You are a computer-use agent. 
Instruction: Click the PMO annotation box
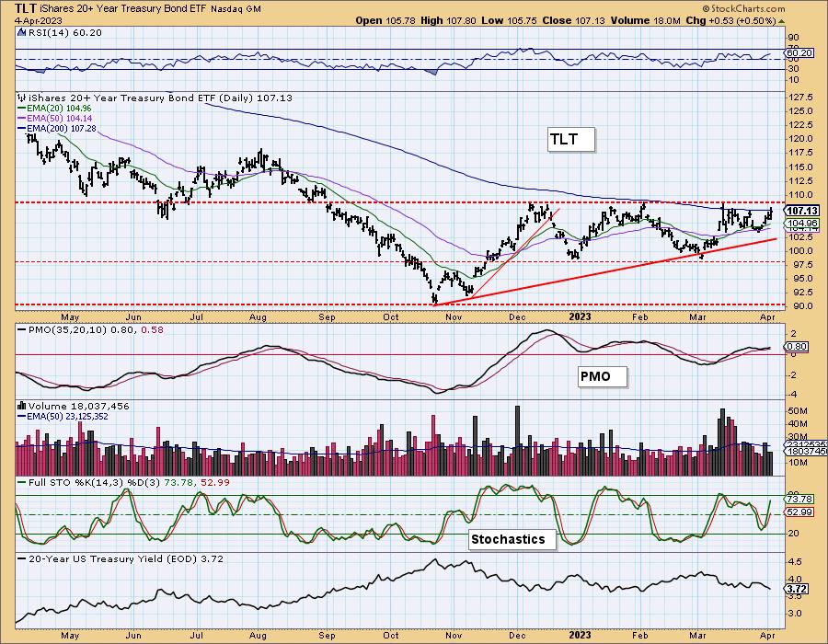point(603,377)
